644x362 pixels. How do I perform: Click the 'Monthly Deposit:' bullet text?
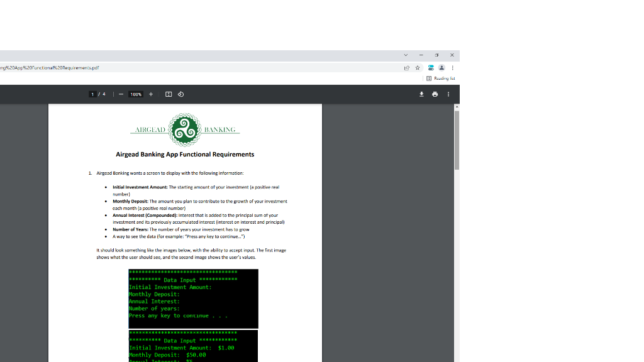(x=130, y=202)
